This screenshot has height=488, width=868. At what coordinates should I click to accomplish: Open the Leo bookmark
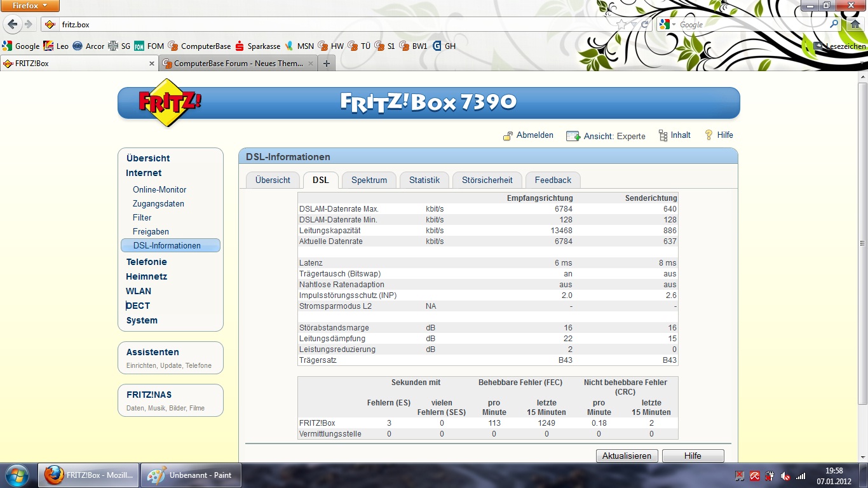(56, 46)
